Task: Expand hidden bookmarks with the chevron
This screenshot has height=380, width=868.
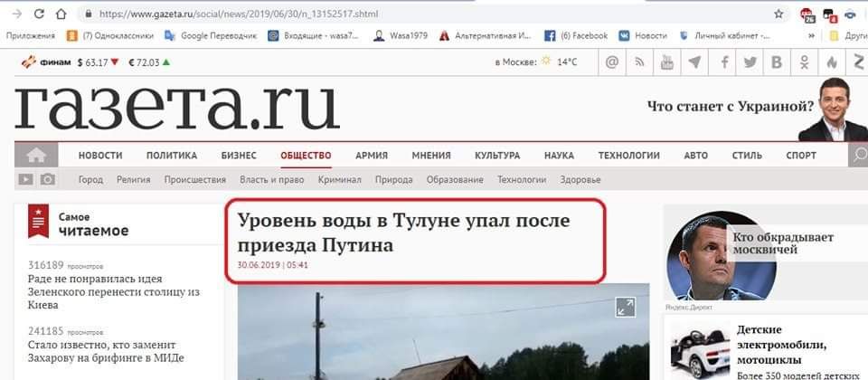Action: pos(812,35)
